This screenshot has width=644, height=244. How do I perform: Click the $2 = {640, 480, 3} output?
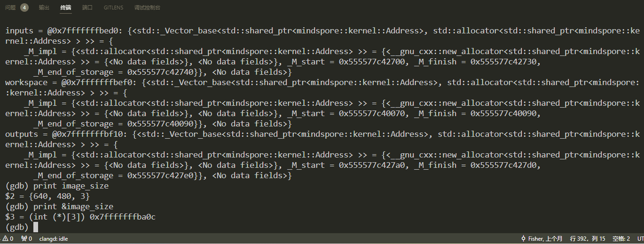pyautogui.click(x=47, y=196)
